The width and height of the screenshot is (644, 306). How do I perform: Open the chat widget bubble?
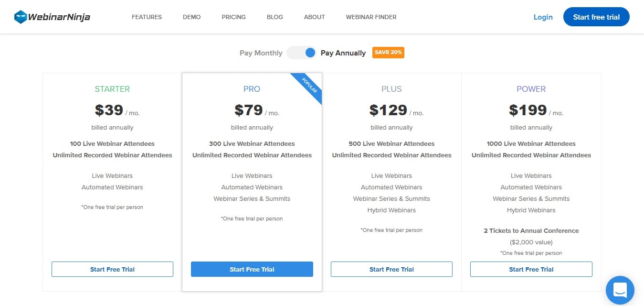(620, 290)
